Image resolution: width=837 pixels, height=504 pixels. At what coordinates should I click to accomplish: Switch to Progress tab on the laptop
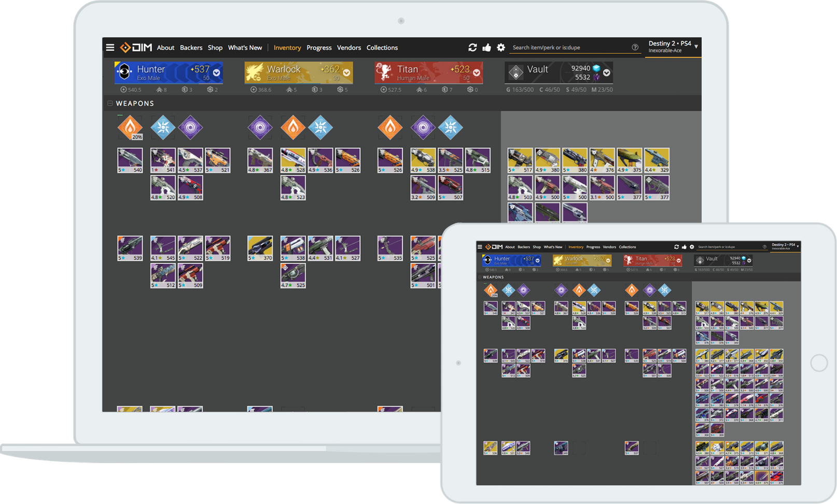pos(319,48)
